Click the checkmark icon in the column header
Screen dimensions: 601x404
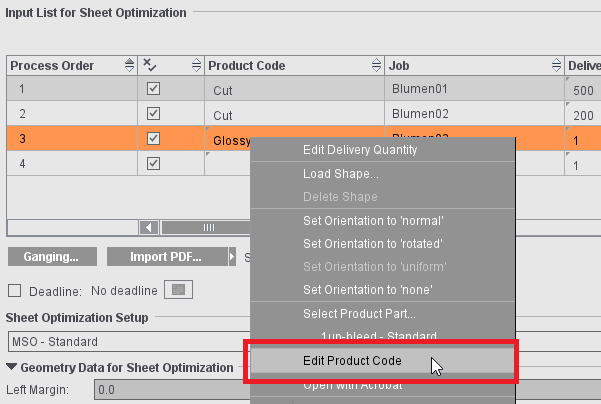click(x=150, y=66)
